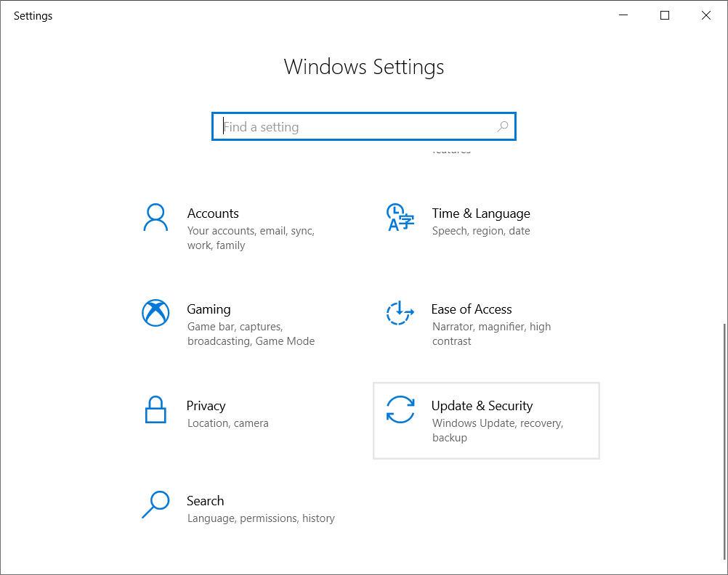Select the Gaming Xbox icon

click(x=155, y=313)
